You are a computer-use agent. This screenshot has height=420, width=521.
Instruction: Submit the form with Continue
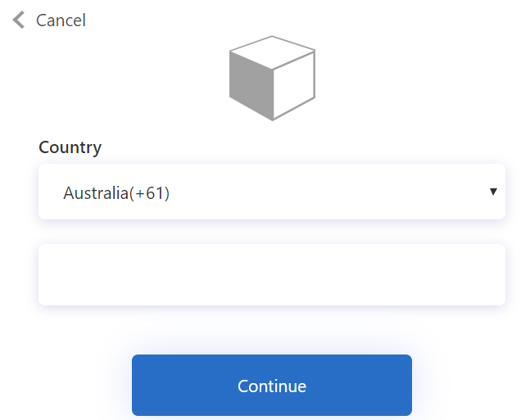[271, 386]
